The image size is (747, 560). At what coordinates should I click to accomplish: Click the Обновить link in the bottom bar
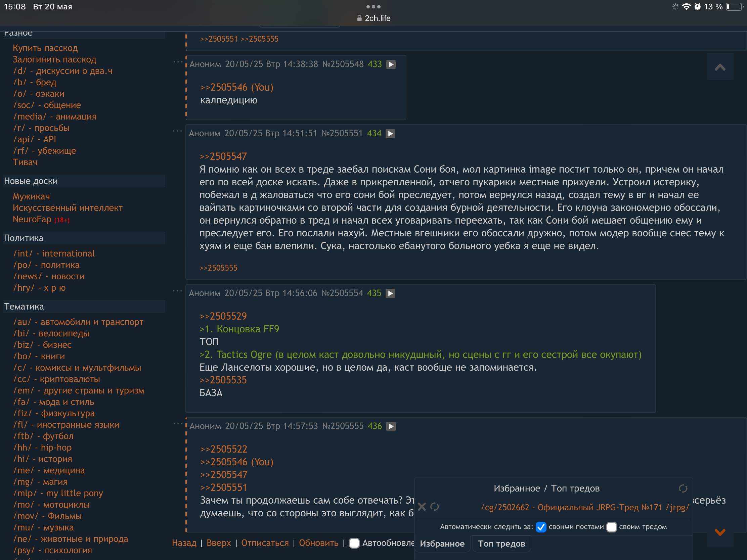pos(318,543)
